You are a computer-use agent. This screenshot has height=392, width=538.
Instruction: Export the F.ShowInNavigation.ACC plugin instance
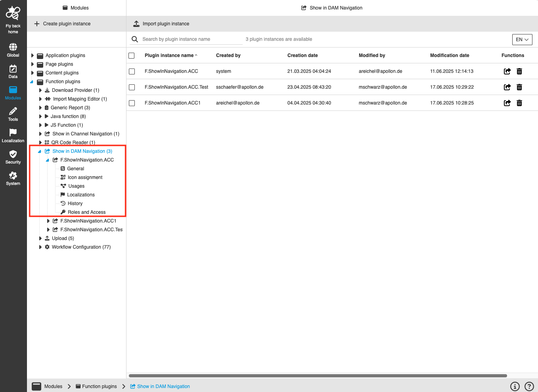(x=507, y=71)
